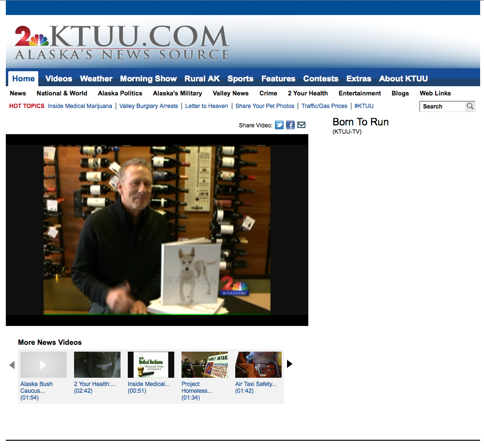Click the KTUU.COM logo

point(122,43)
